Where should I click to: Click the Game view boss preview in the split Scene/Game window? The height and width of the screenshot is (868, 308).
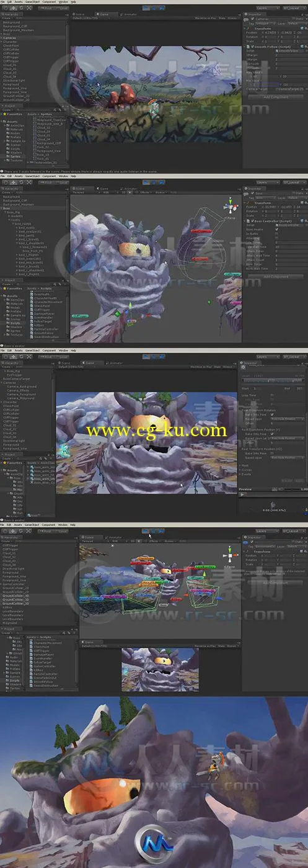[x=161, y=669]
